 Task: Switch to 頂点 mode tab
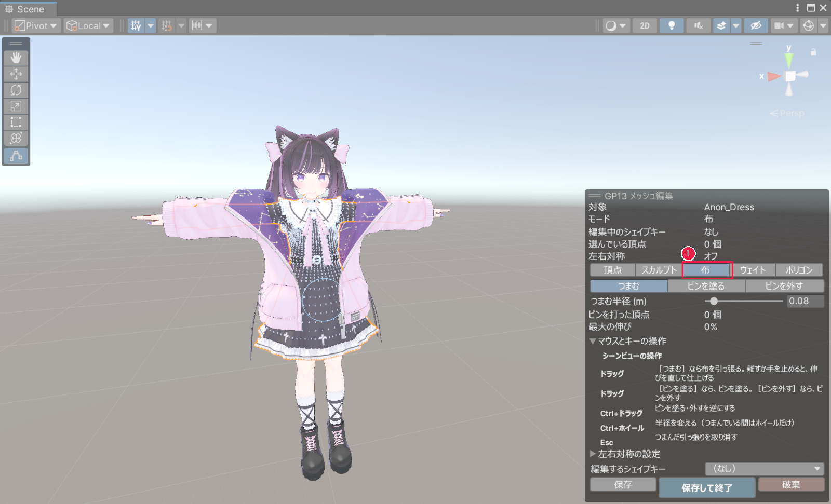(x=613, y=270)
